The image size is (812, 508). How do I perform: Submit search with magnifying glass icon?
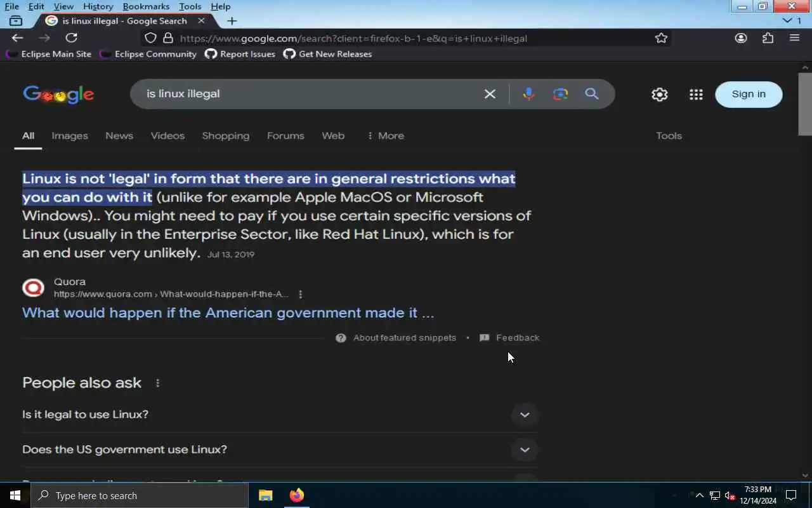click(592, 94)
